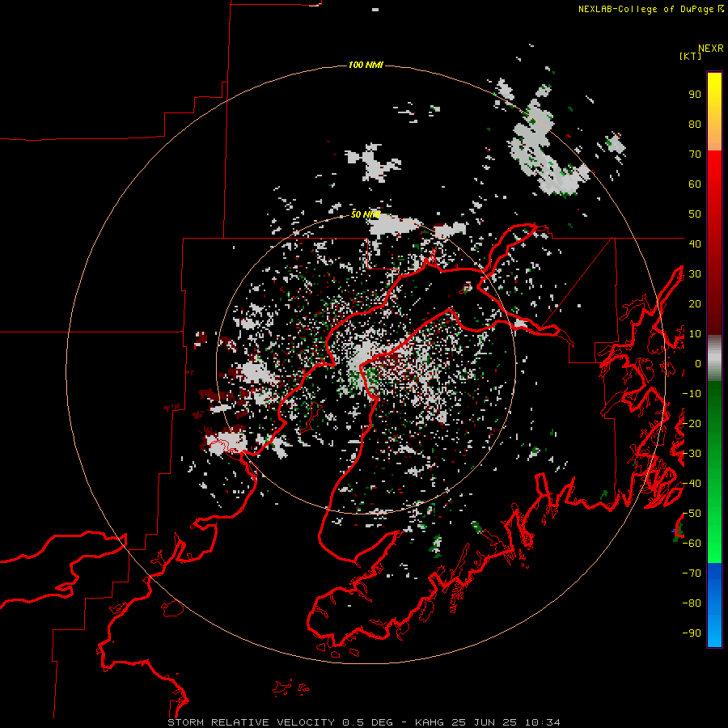Click the -80 value on velocity scale
This screenshot has width=728, height=728.
pyautogui.click(x=692, y=603)
